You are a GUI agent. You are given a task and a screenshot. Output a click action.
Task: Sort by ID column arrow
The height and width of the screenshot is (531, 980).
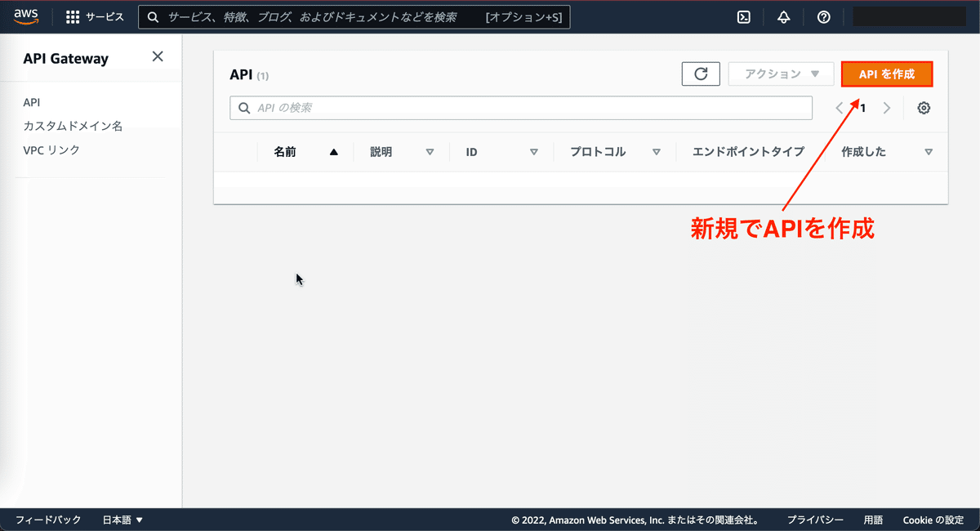[x=534, y=152]
